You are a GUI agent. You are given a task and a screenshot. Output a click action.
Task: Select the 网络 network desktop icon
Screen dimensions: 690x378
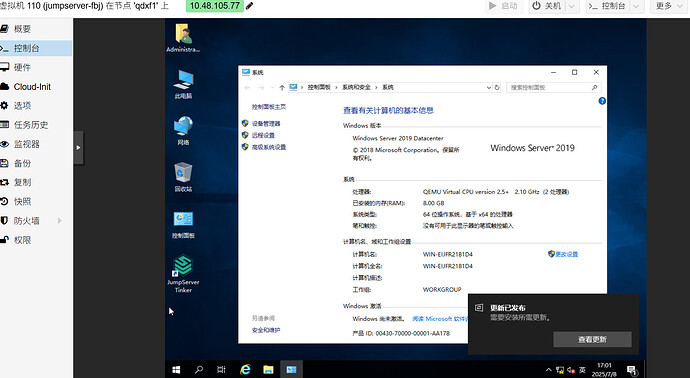[183, 131]
